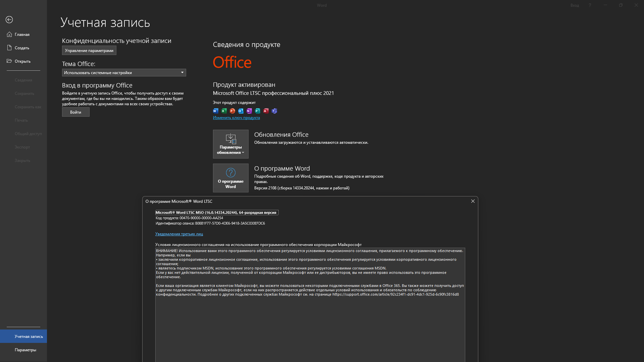This screenshot has width=644, height=362.
Task: Close the About Word LTSC dialog
Action: [x=473, y=201]
